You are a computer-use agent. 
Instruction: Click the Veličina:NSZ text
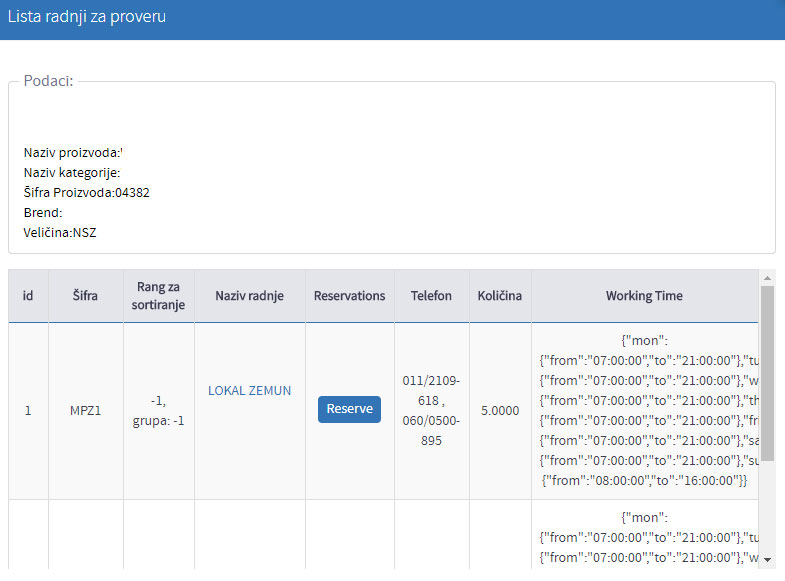pyautogui.click(x=60, y=232)
